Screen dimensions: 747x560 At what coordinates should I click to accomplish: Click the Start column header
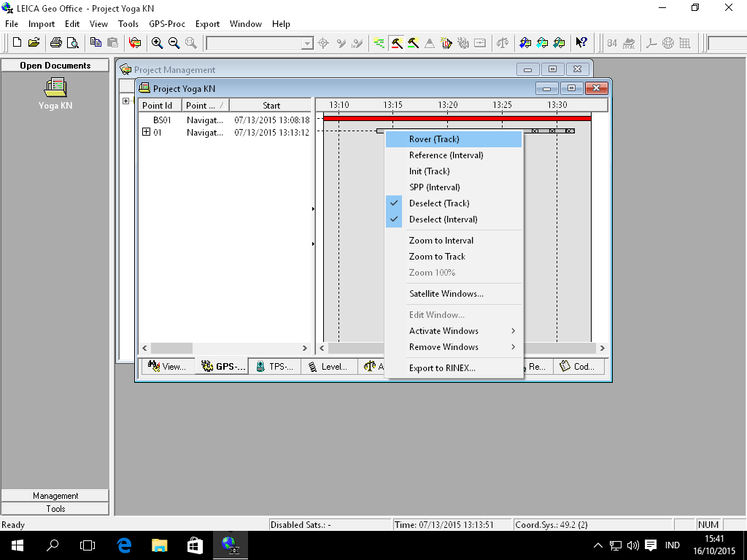271,105
